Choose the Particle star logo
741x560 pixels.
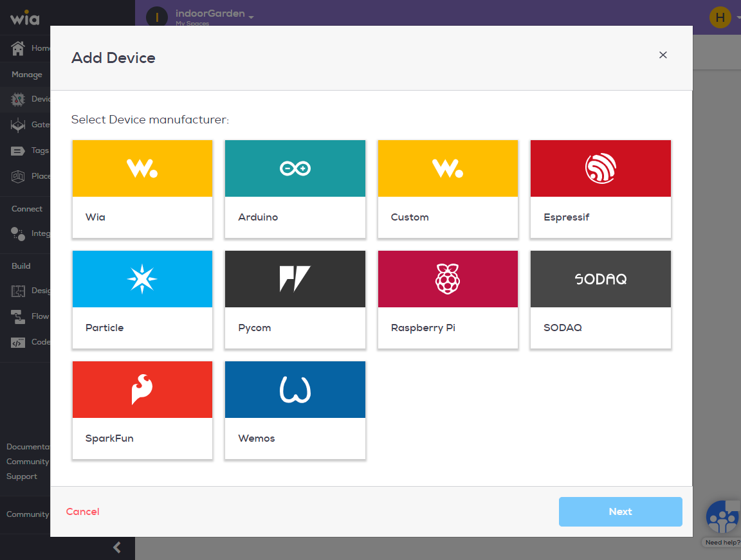(142, 279)
